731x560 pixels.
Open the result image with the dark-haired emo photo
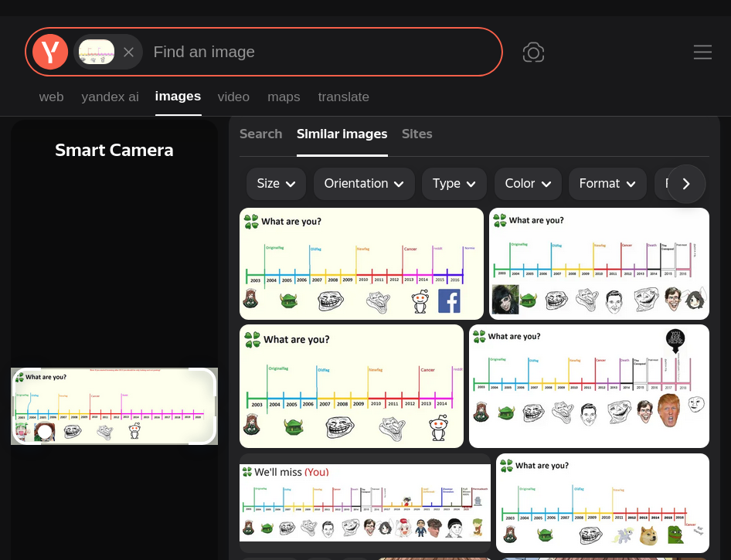click(x=599, y=263)
